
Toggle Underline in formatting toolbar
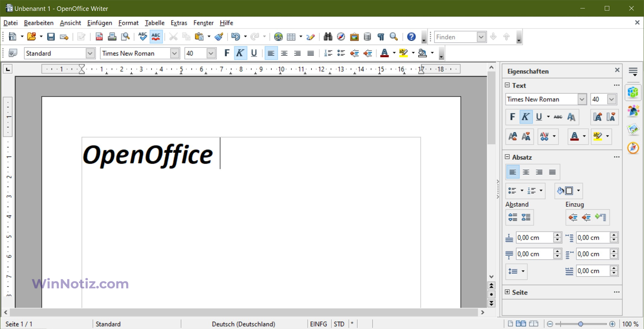[x=254, y=53]
